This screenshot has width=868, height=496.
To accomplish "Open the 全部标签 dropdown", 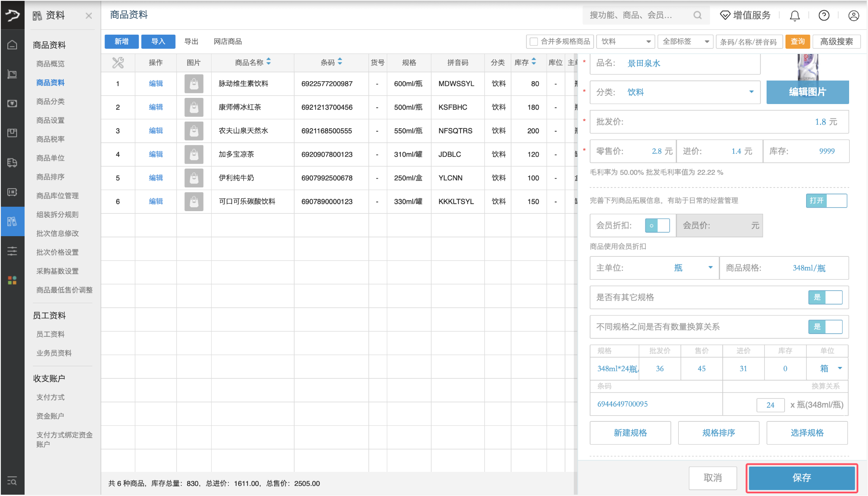I will 685,42.
